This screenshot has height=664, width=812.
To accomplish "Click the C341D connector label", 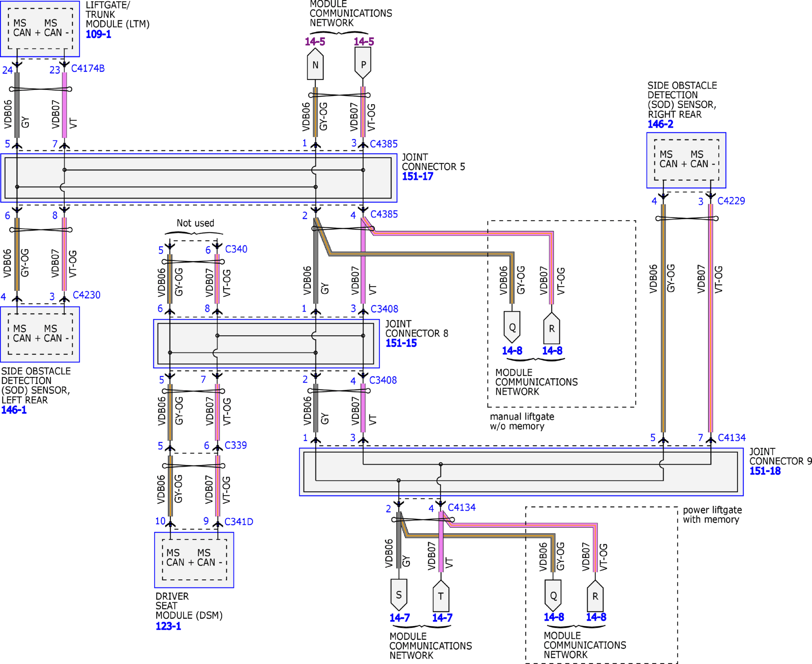I will tap(239, 522).
